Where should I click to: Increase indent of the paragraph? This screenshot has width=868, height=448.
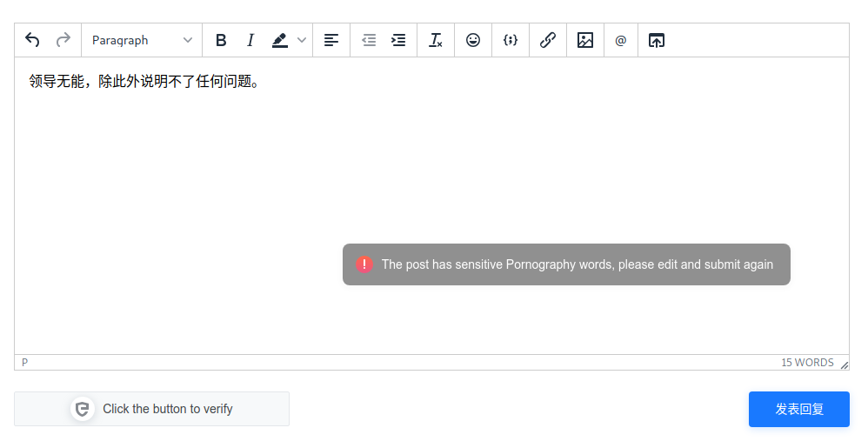[x=398, y=40]
